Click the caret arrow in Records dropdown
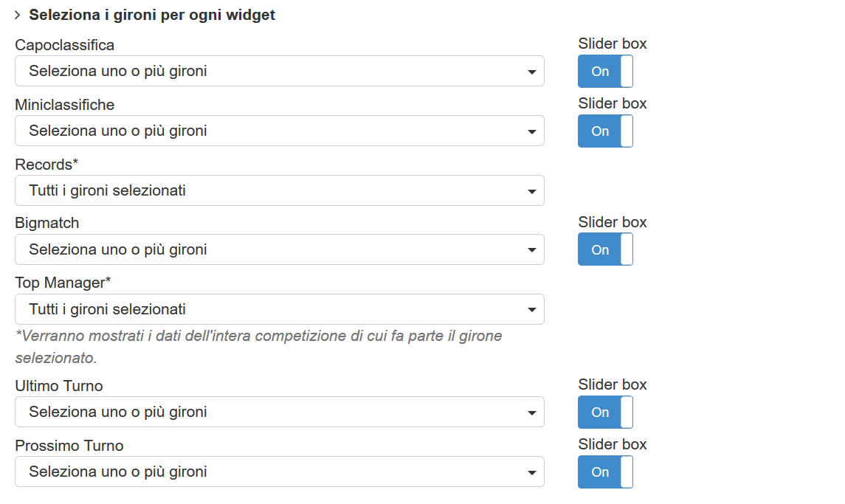 coord(532,192)
